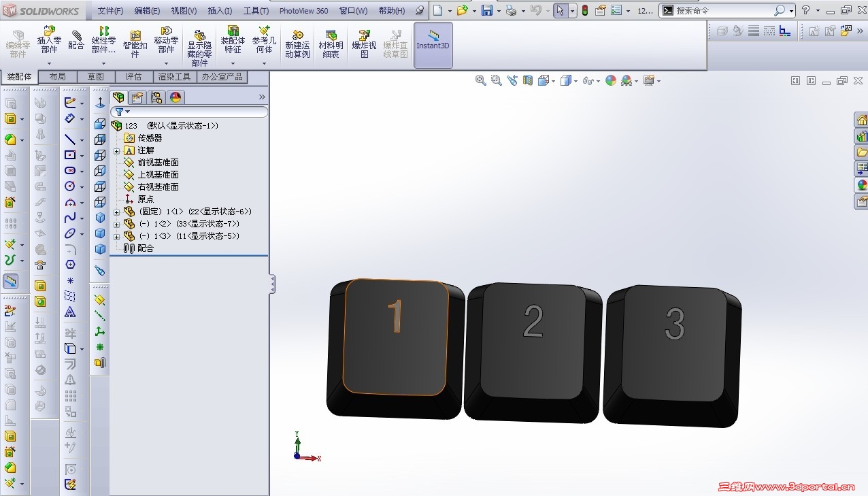Viewport: 868px width, 496px height.
Task: Click 显示隐藏的零部件 show hidden components
Action: point(199,48)
